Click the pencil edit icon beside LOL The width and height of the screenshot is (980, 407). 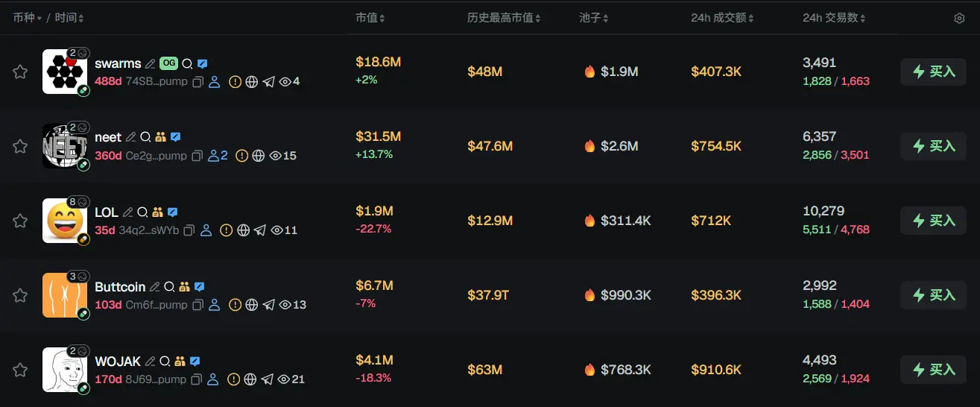(127, 212)
